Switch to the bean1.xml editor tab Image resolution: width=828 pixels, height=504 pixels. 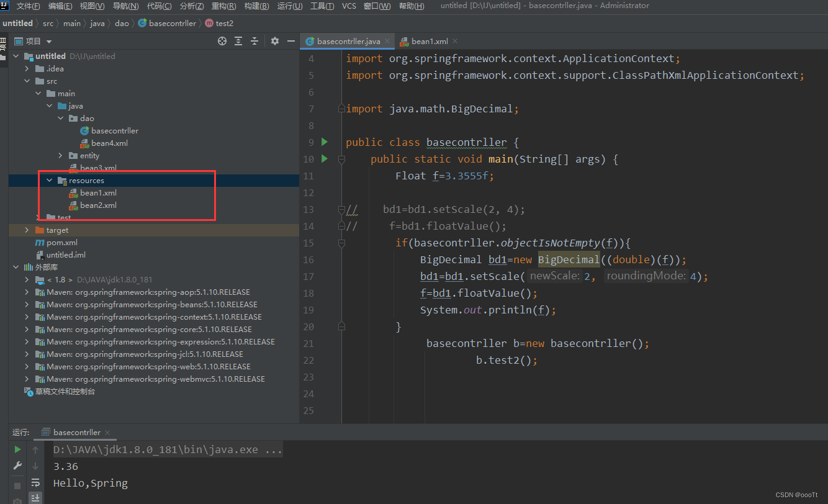429,42
